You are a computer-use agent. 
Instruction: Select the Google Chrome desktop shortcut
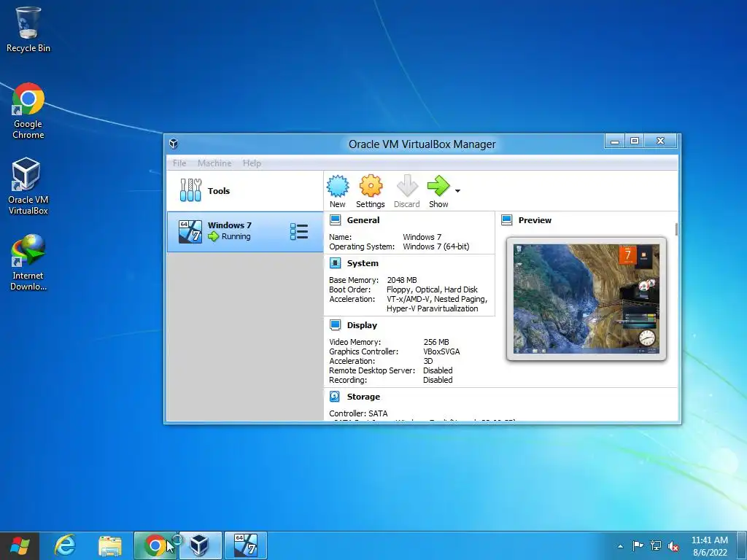[28, 111]
